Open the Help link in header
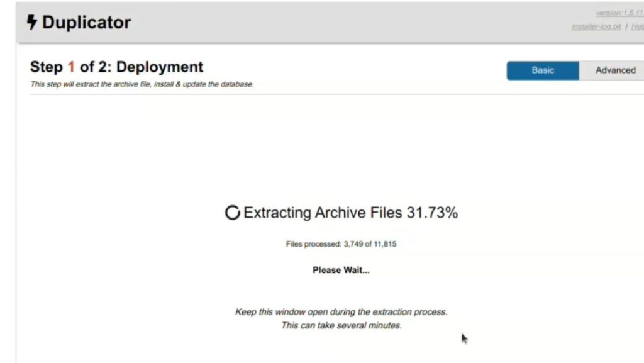644x363 pixels. point(638,26)
